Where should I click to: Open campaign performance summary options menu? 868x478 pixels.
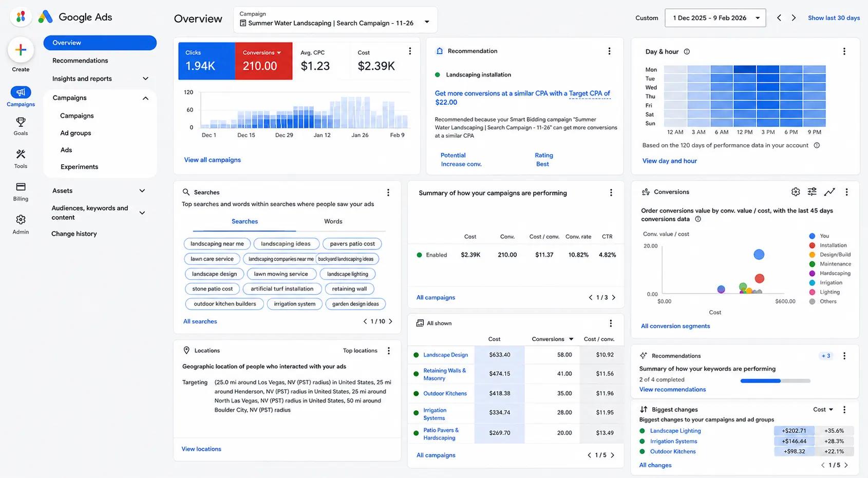click(x=611, y=193)
